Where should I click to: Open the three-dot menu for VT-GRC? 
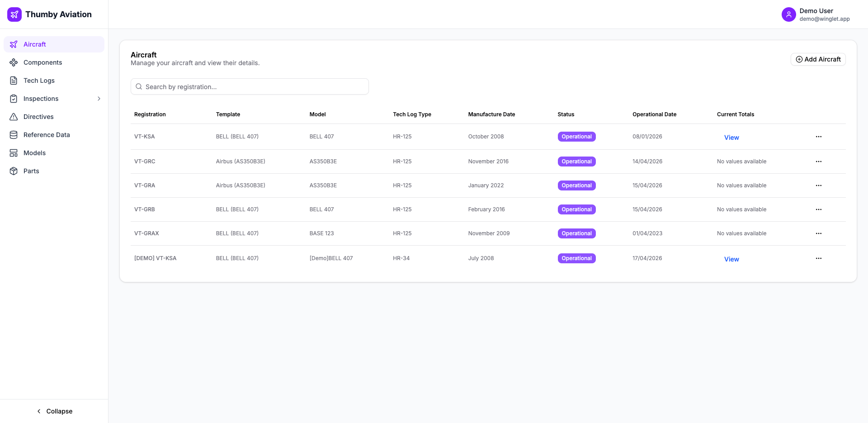coord(818,162)
